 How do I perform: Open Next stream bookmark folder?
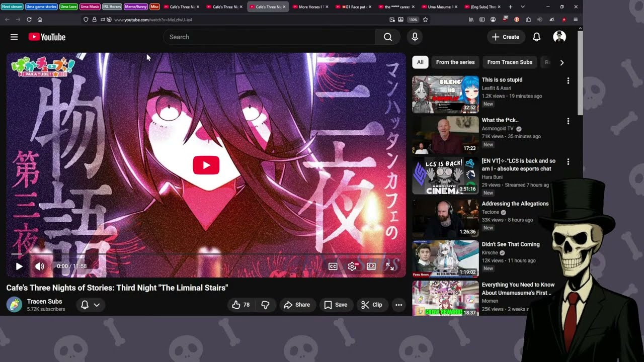pos(12,7)
